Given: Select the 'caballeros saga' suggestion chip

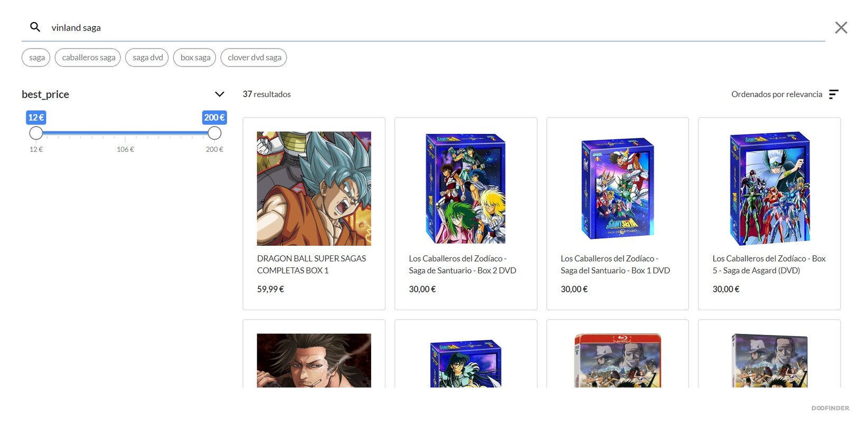Looking at the screenshot, I should [88, 57].
